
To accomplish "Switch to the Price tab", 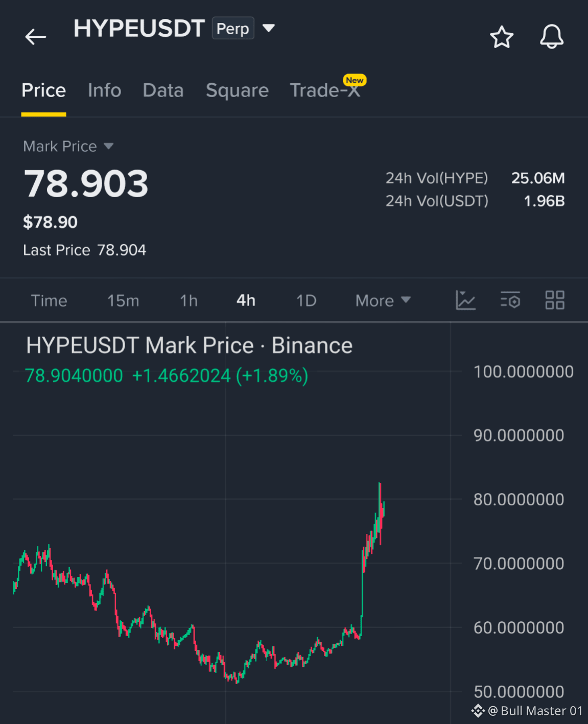I will 43,90.
